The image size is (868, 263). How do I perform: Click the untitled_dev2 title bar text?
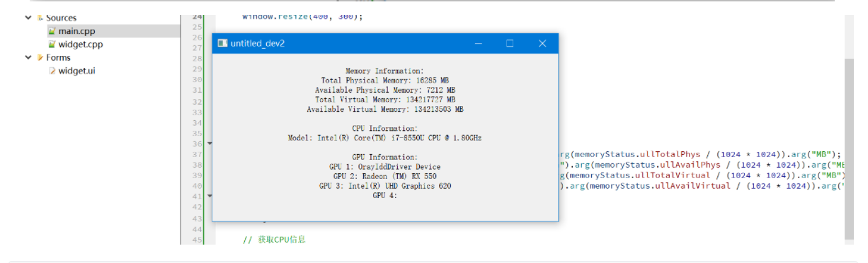point(258,44)
